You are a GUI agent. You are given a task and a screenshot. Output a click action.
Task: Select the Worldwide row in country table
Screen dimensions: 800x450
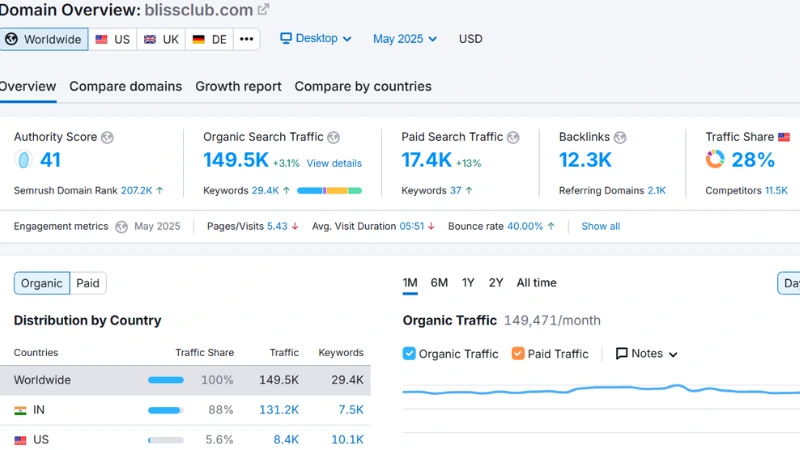[185, 380]
